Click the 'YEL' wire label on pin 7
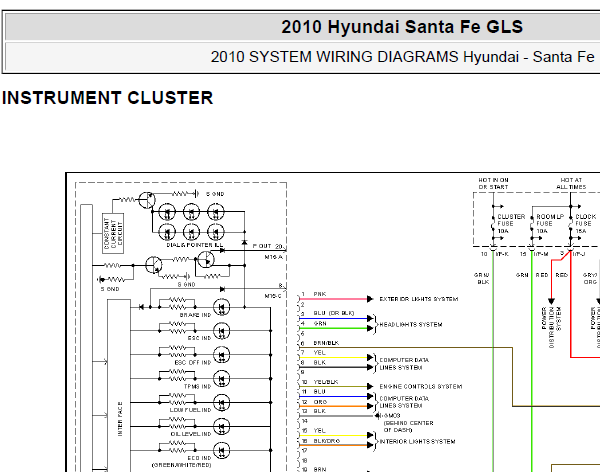This screenshot has height=472, width=600. [319, 353]
